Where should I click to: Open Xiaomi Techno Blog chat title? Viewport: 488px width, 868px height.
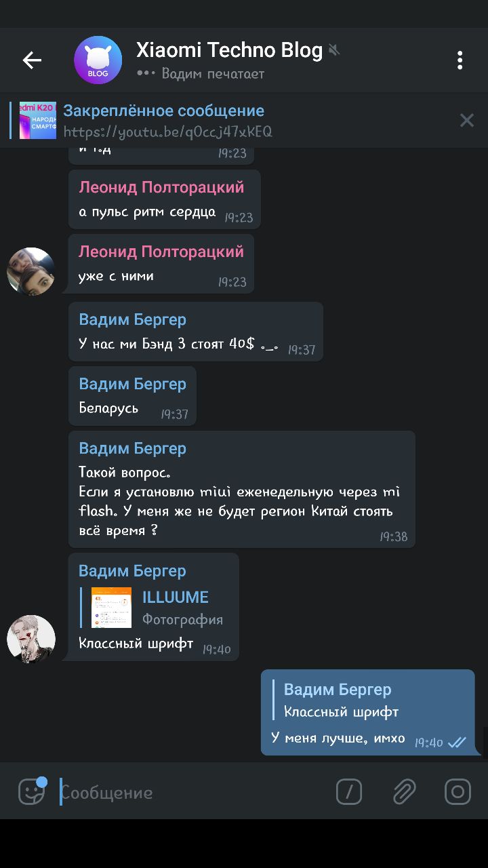tap(229, 50)
